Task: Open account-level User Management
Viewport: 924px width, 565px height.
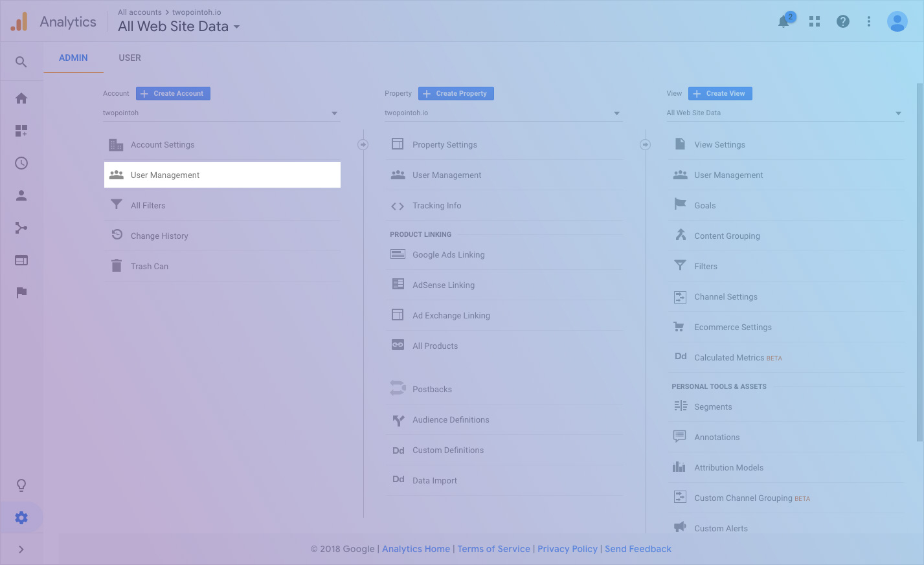Action: click(x=222, y=175)
